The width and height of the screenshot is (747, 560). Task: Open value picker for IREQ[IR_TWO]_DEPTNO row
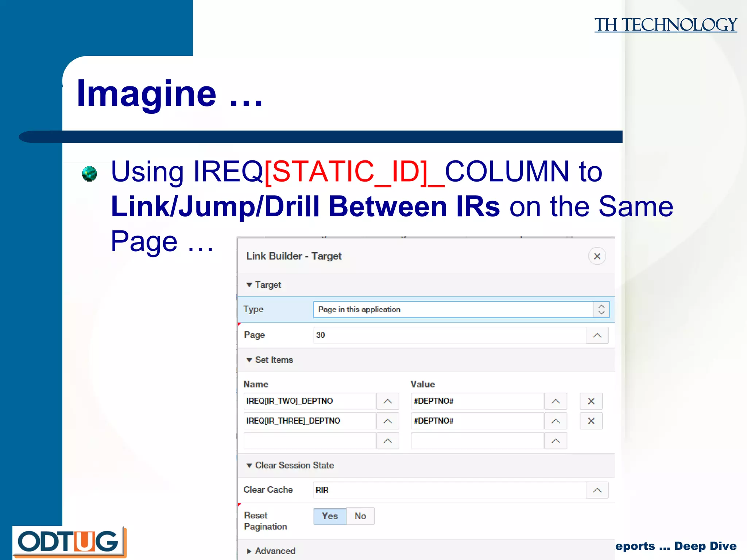tap(556, 401)
